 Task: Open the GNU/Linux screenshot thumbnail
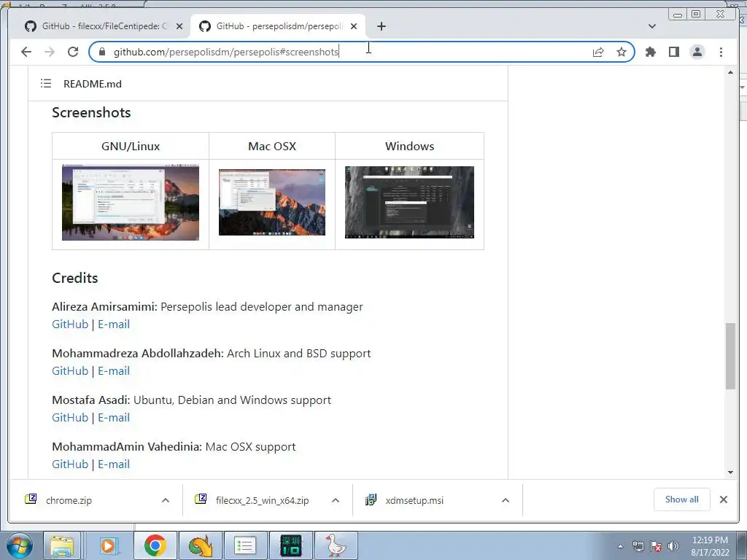click(x=131, y=203)
